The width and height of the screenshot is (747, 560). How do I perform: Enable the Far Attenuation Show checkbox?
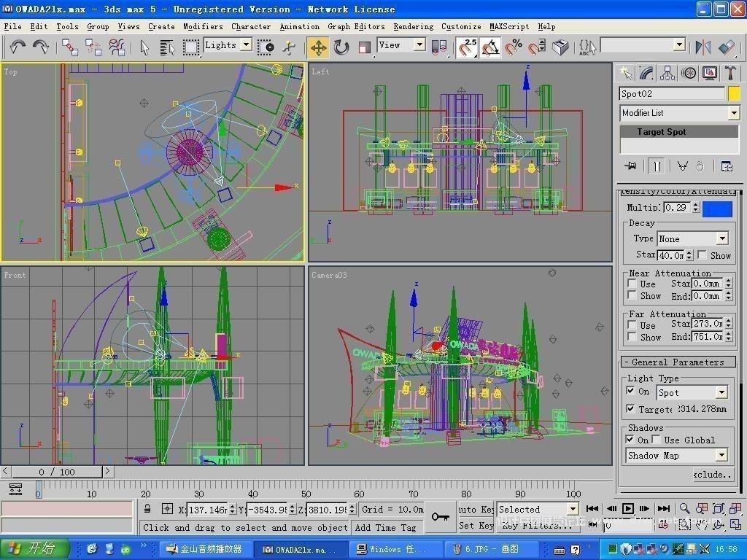(x=632, y=337)
